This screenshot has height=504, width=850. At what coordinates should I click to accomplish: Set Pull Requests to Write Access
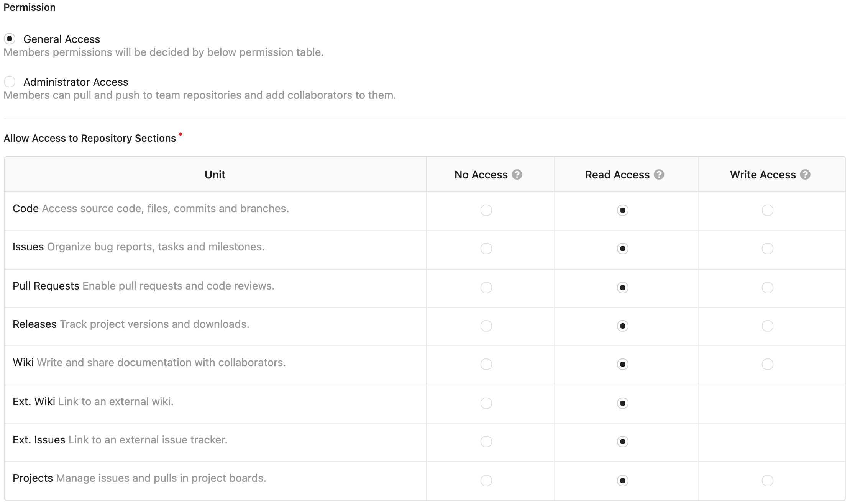(x=768, y=288)
